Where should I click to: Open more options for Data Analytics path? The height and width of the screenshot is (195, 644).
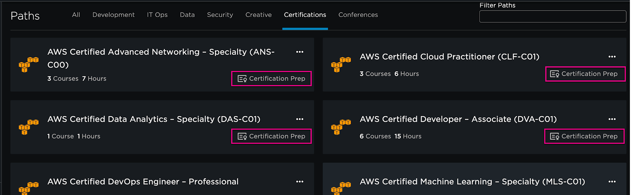pyautogui.click(x=300, y=119)
